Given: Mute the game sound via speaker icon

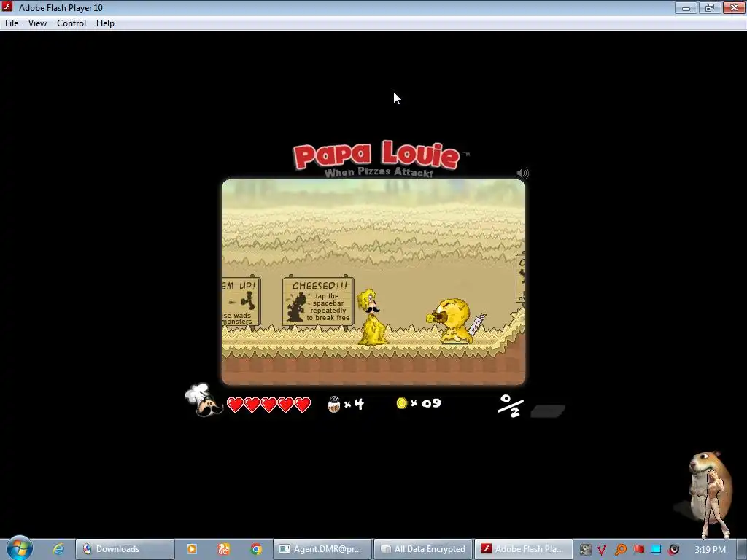Looking at the screenshot, I should point(522,173).
